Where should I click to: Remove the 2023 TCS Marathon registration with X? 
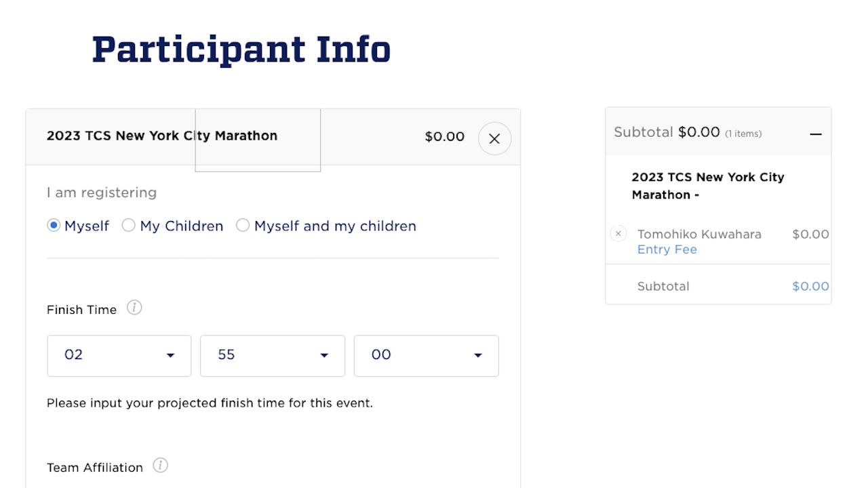coord(494,138)
